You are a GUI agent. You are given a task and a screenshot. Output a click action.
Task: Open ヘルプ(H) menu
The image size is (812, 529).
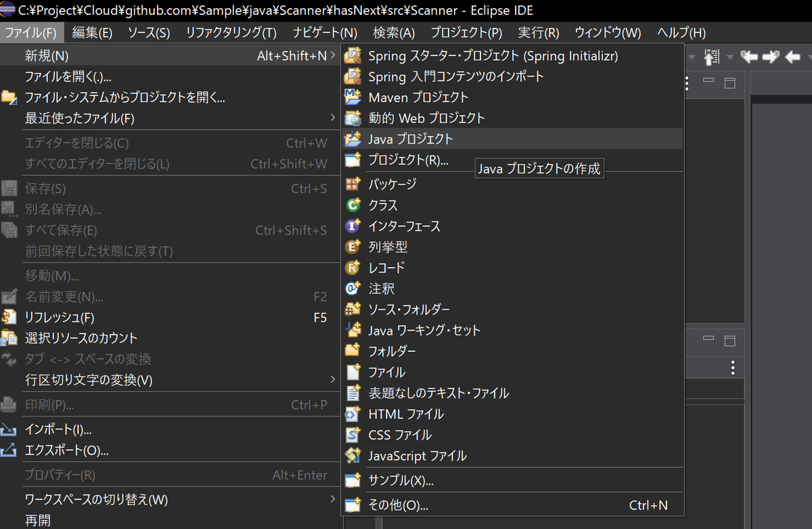[681, 32]
